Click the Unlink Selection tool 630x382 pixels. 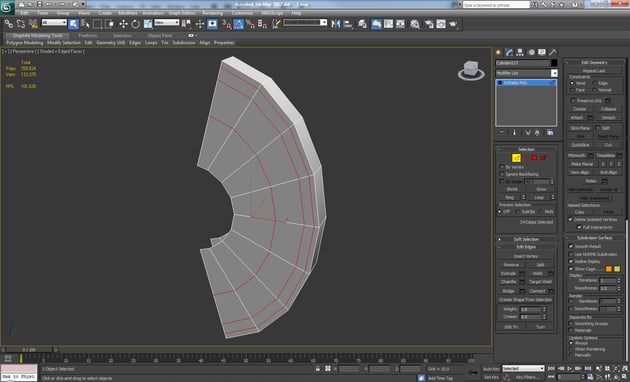[20, 24]
